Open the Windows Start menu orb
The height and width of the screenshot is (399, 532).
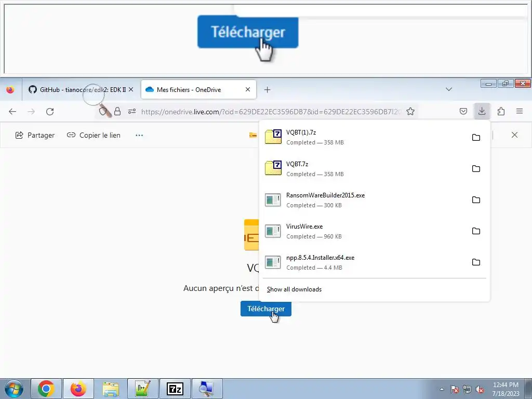[14, 389]
